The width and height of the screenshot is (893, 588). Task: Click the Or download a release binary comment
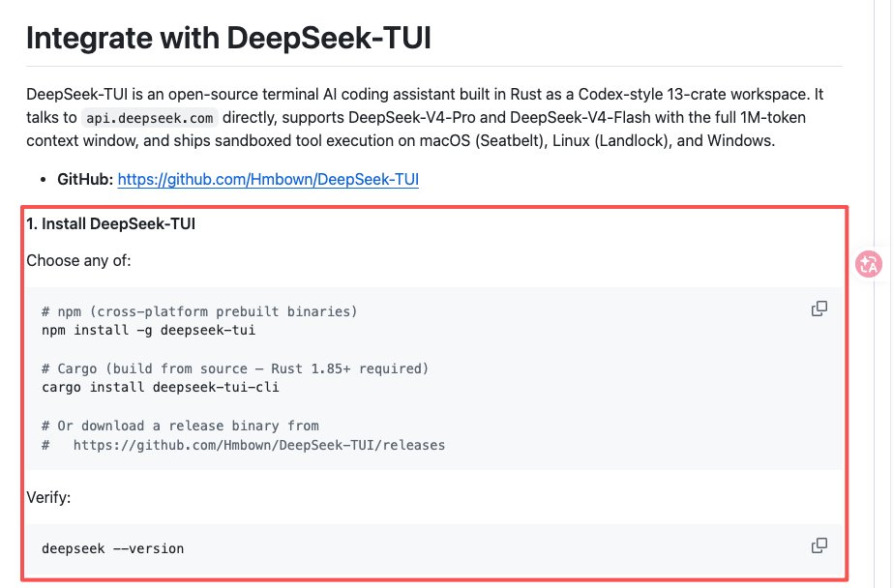[x=180, y=426]
